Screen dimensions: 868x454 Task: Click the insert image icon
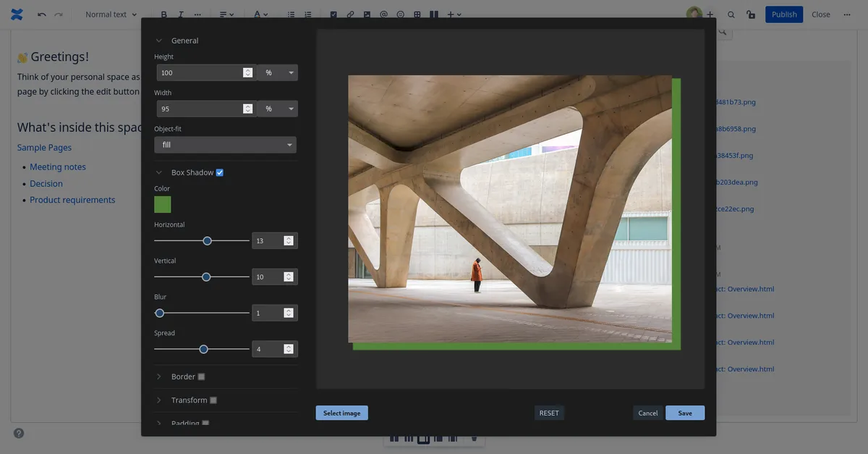367,14
